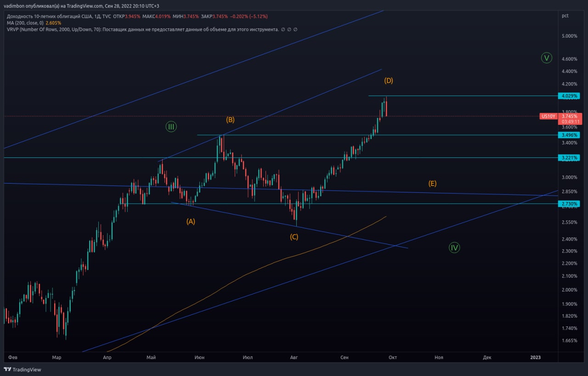Click the 5.000% label on price axis

coord(569,36)
